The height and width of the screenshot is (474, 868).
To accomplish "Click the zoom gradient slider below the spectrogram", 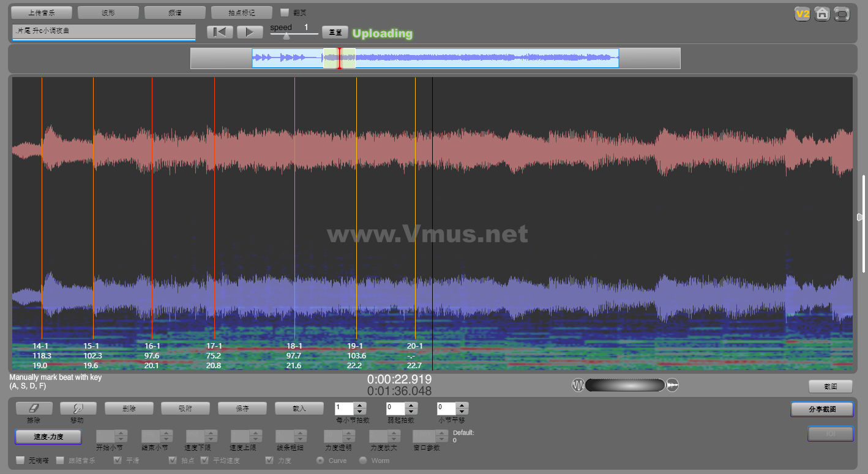I will (x=625, y=385).
